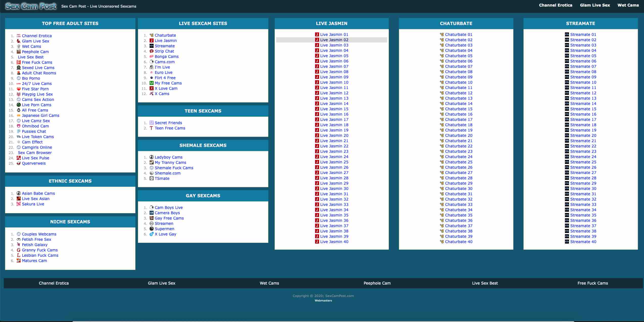Click the red J icon next to Live Jasmin 05
The image size is (644, 322).
pyautogui.click(x=317, y=56)
